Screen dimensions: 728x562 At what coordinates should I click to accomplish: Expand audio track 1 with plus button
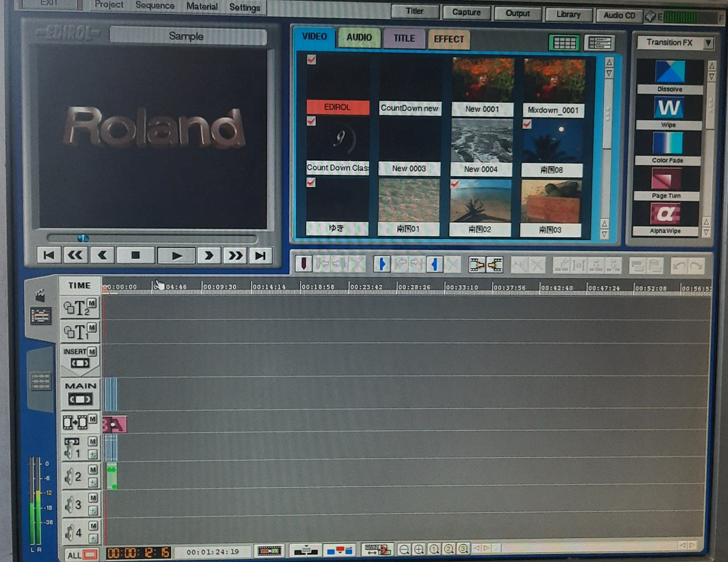[x=93, y=454]
